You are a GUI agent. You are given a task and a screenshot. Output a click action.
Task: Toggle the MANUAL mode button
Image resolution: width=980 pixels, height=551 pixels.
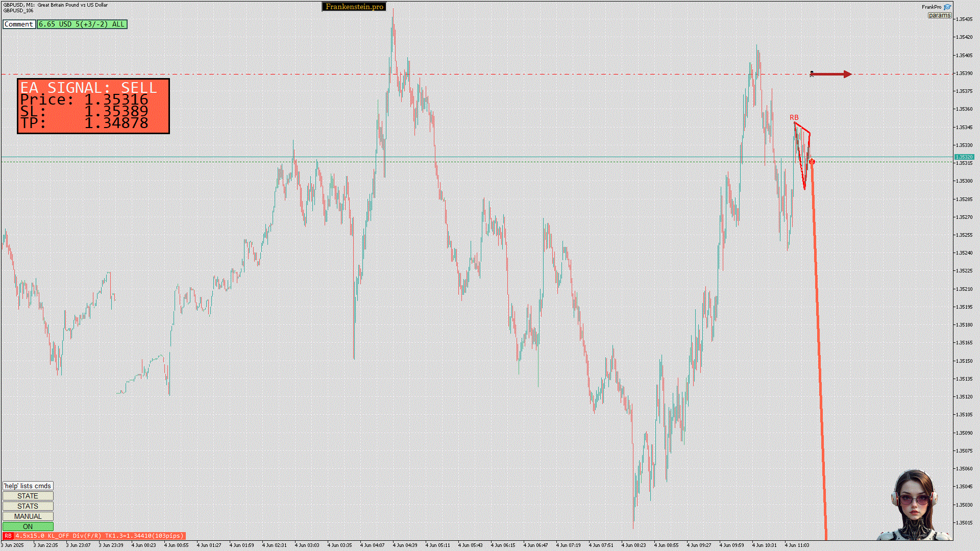28,516
